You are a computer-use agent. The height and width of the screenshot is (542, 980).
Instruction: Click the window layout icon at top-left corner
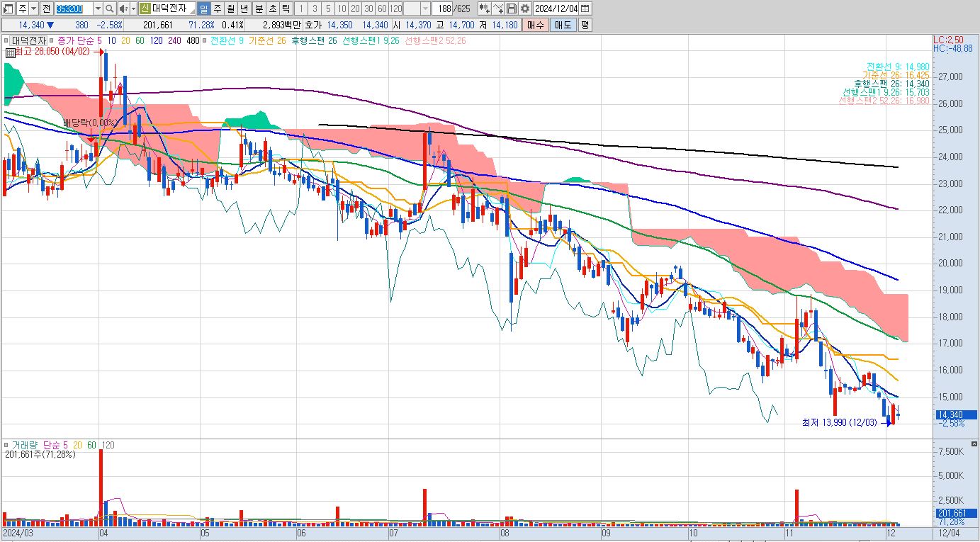click(x=9, y=9)
